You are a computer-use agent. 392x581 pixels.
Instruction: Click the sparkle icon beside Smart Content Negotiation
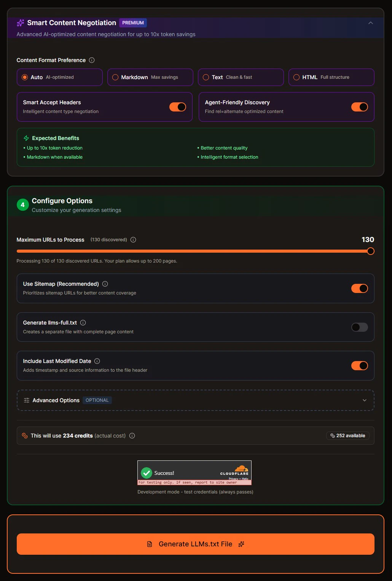pos(21,23)
